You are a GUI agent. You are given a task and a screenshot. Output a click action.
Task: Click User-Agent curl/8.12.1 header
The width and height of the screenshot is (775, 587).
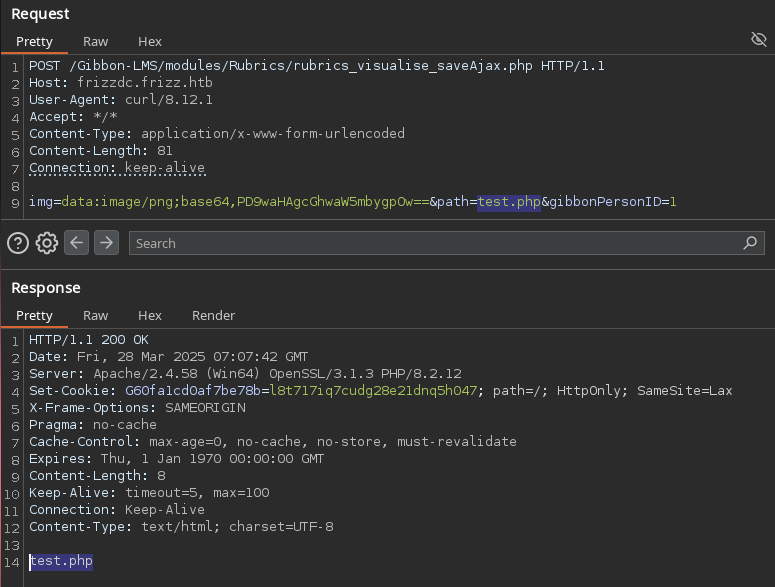tap(121, 100)
